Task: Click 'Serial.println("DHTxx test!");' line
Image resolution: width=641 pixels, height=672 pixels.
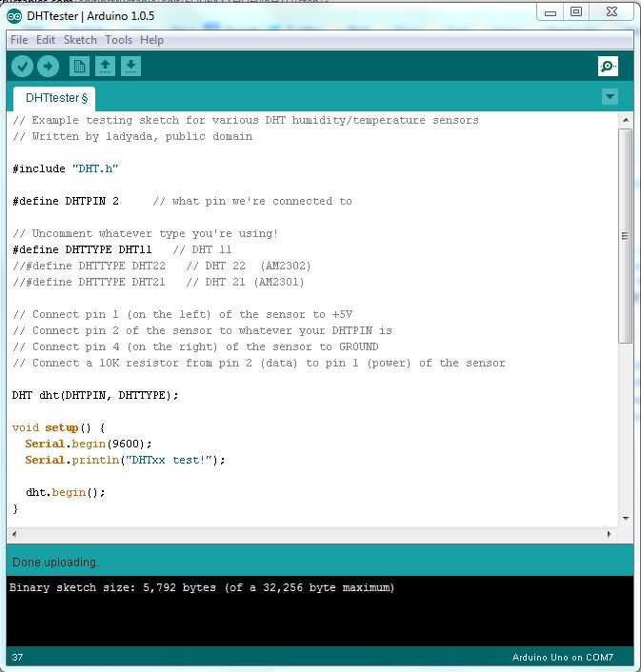Action: [x=125, y=461]
